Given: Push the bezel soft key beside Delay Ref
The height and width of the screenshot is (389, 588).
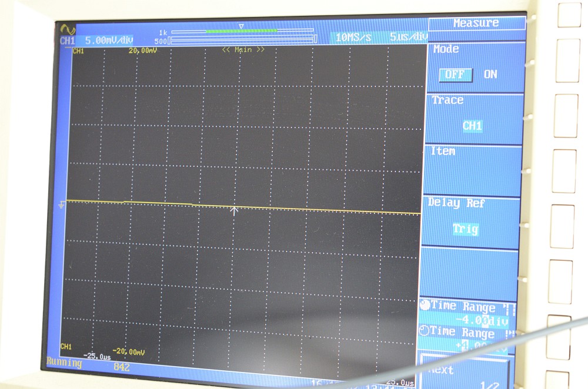Looking at the screenshot, I should [x=562, y=226].
